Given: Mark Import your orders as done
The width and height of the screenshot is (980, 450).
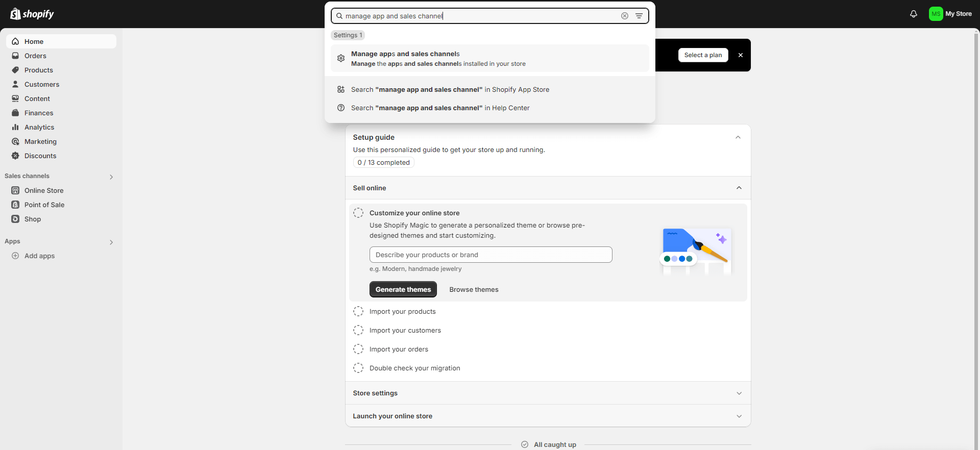Looking at the screenshot, I should [x=358, y=349].
